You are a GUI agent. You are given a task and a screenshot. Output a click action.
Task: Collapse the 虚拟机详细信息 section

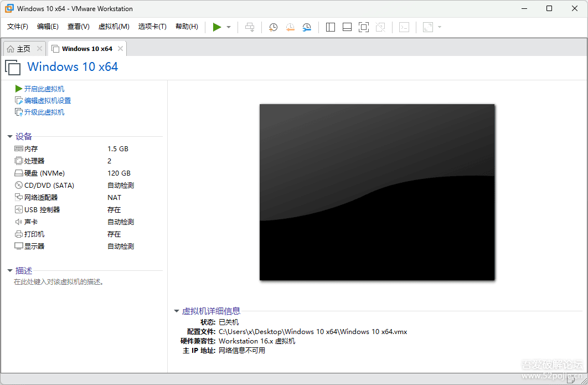click(x=177, y=311)
